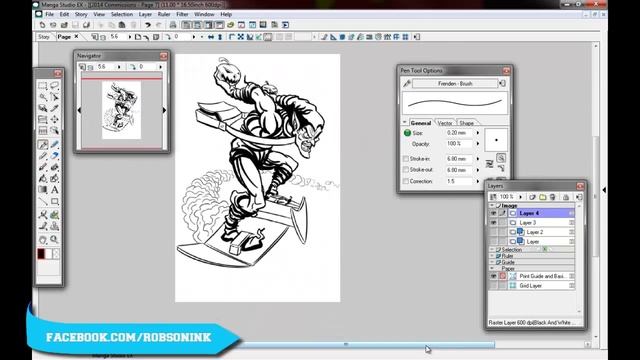Open the File menu
640x360 pixels.
point(49,14)
